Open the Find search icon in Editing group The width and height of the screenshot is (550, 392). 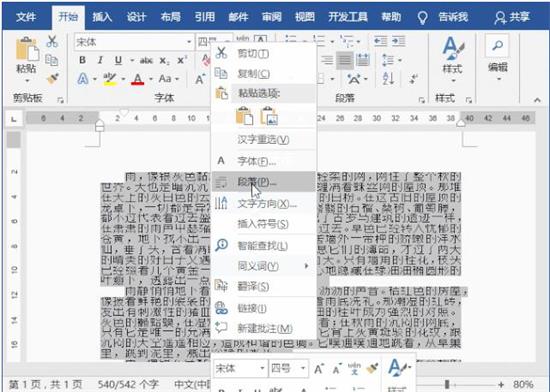coord(497,45)
